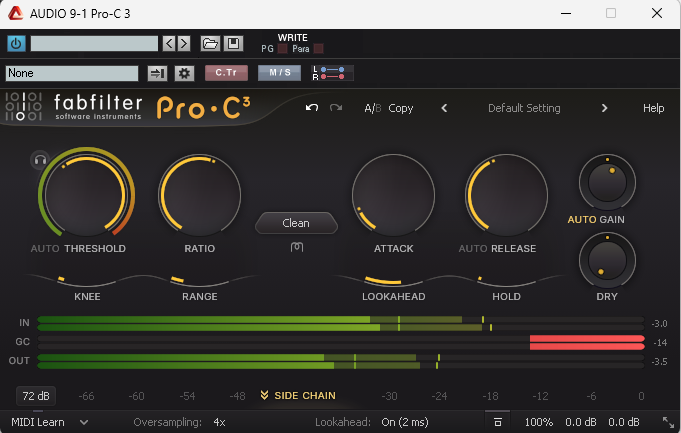This screenshot has height=433, width=681.
Task: Click the undo arrow icon
Action: click(x=312, y=108)
